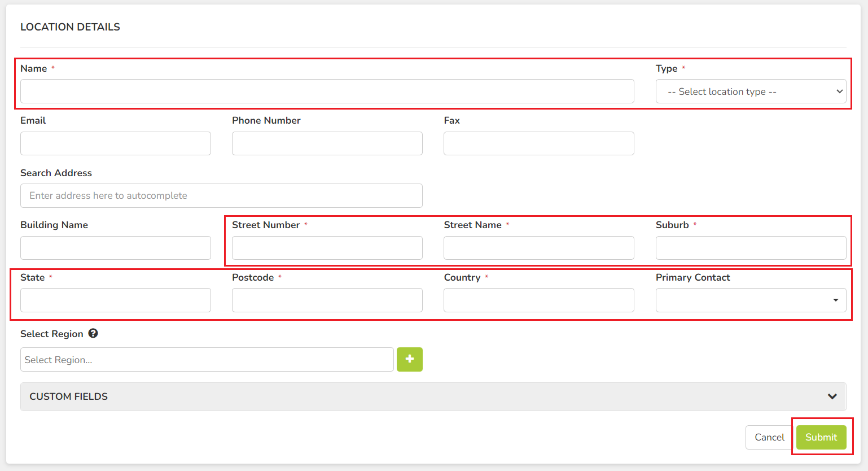
Task: Click the Phone Number field
Action: (327, 143)
